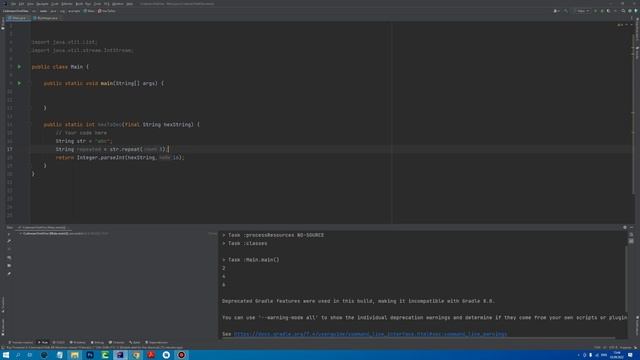The width and height of the screenshot is (640, 360).
Task: Open the File menu
Action: pyautogui.click(x=13, y=4)
